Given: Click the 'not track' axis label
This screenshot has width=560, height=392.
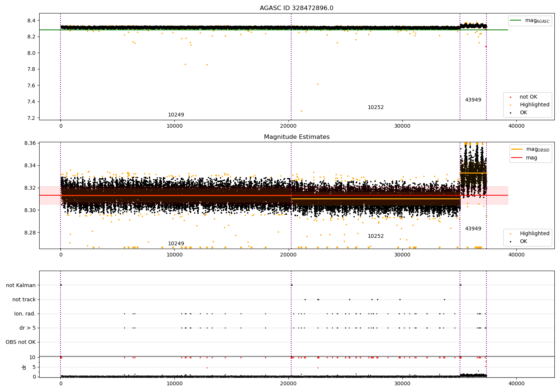Looking at the screenshot, I should click(x=24, y=299).
